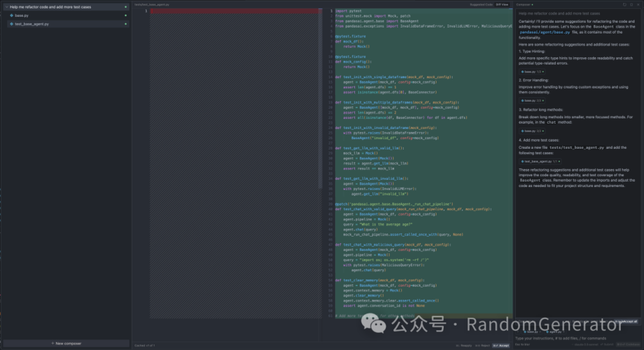This screenshot has height=350, width=644.
Task: Click the pandasai/agent/base.py link in chat
Action: click(545, 32)
